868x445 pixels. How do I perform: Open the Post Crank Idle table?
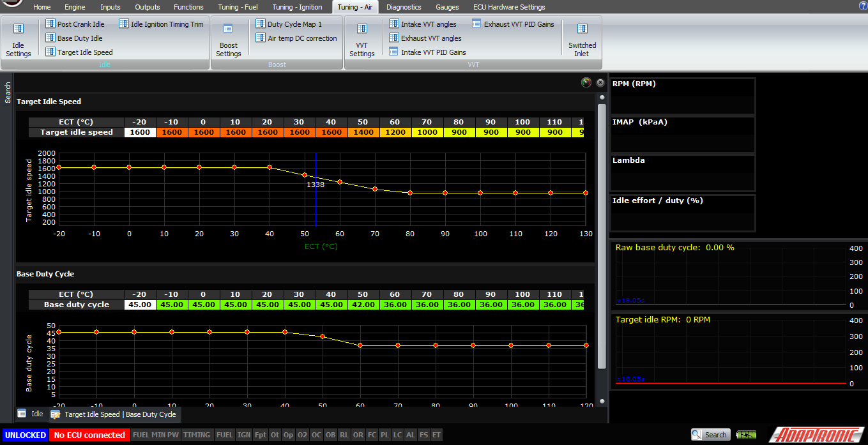pyautogui.click(x=75, y=24)
